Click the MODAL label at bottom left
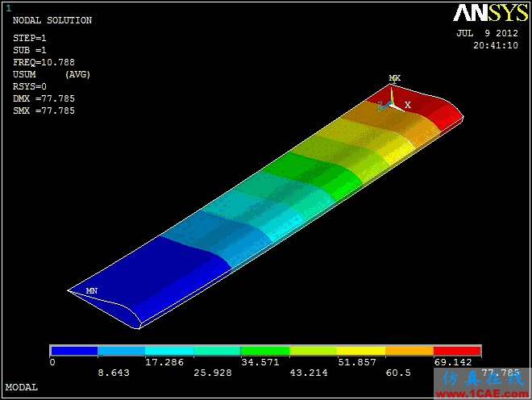The image size is (532, 400). click(22, 387)
